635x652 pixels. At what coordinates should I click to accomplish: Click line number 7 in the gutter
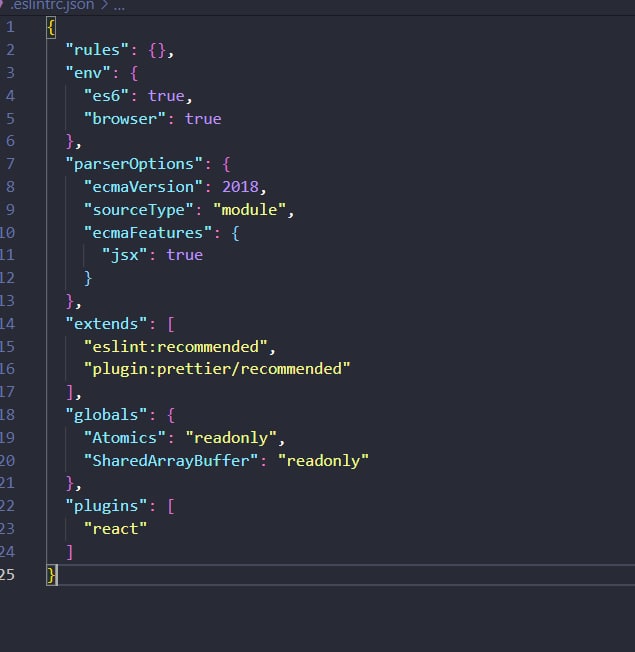point(10,164)
